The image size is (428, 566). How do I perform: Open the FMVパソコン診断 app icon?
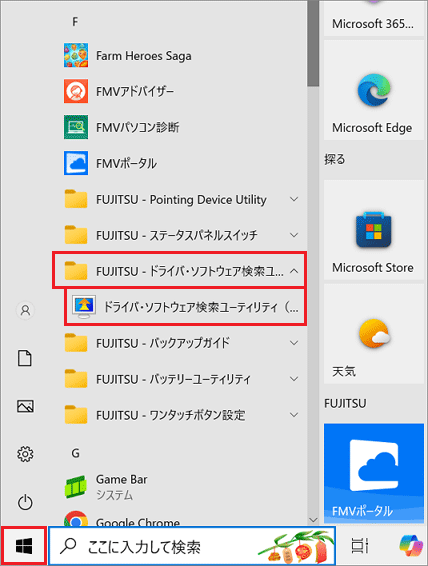[76, 127]
